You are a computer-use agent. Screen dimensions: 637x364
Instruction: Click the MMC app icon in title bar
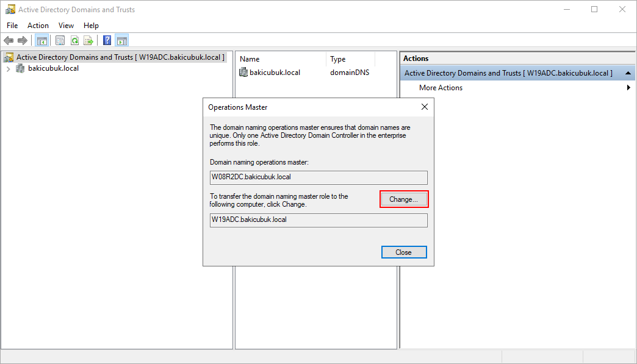10,9
